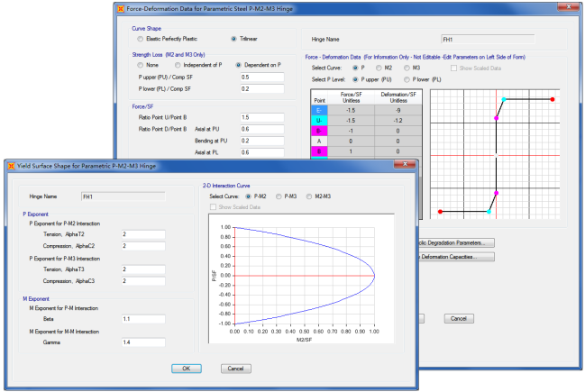Choose Independent of P strength loss
Viewport: 585px width, 392px height.
click(176, 65)
